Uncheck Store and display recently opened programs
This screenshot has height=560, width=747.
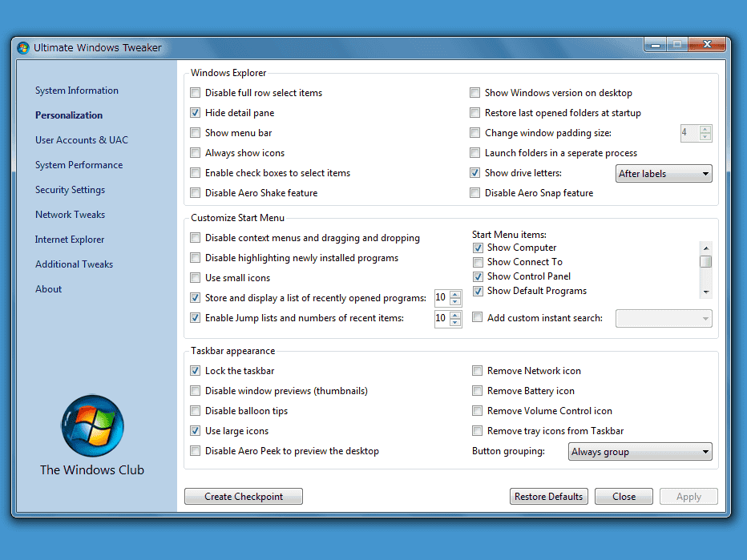coord(195,297)
